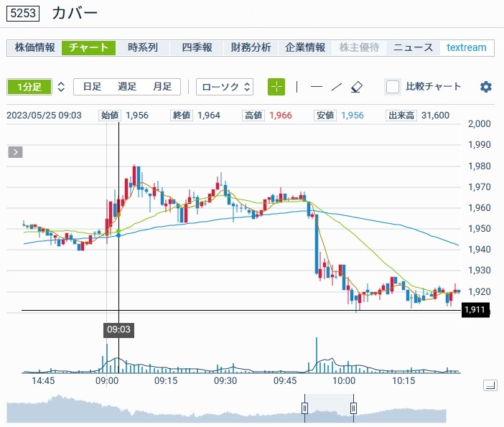Select the crosshair cursor tool
Image resolution: width=504 pixels, height=427 pixels.
click(x=276, y=87)
